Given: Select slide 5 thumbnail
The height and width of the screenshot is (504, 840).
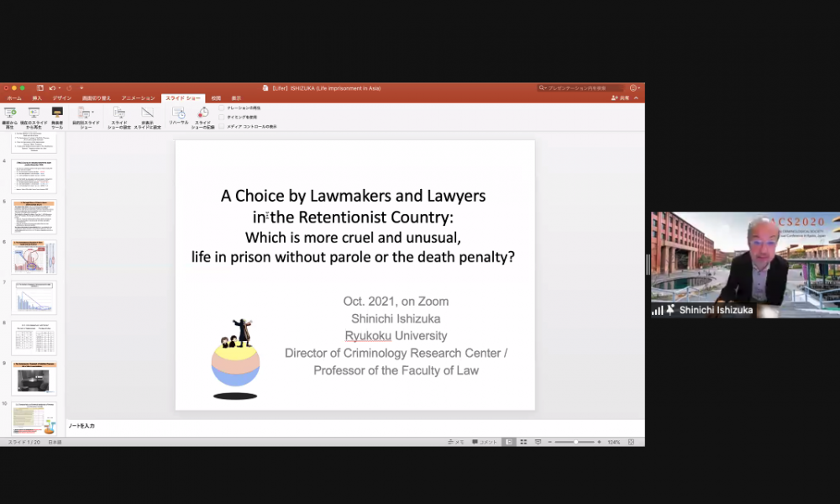Looking at the screenshot, I should point(34,217).
